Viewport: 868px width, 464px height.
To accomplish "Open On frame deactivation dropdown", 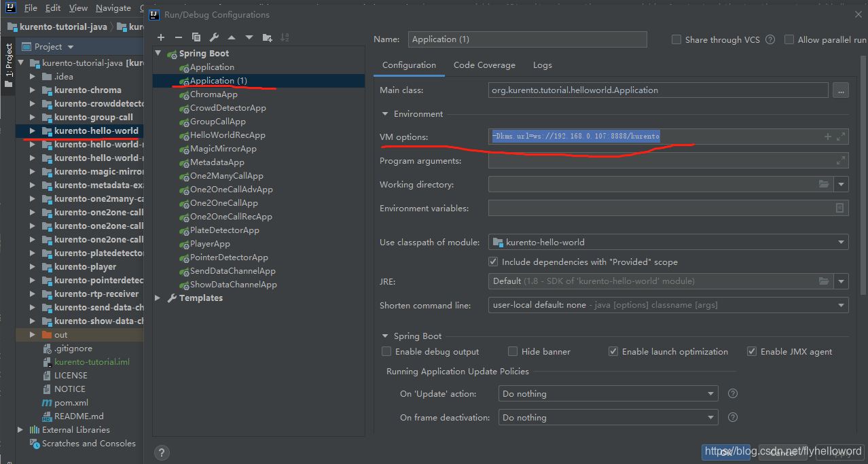I will tap(609, 417).
